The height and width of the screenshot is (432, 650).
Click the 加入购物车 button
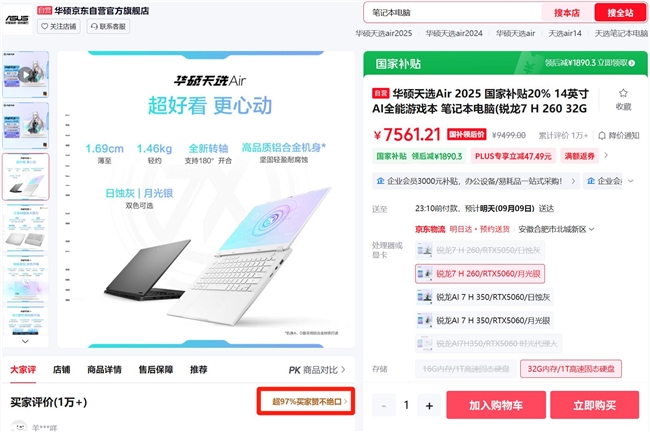(496, 405)
